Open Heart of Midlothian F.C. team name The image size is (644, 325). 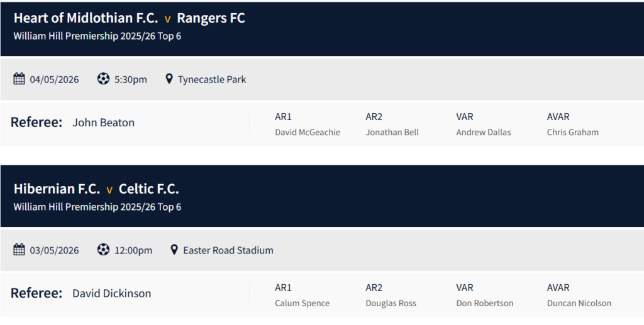point(86,18)
